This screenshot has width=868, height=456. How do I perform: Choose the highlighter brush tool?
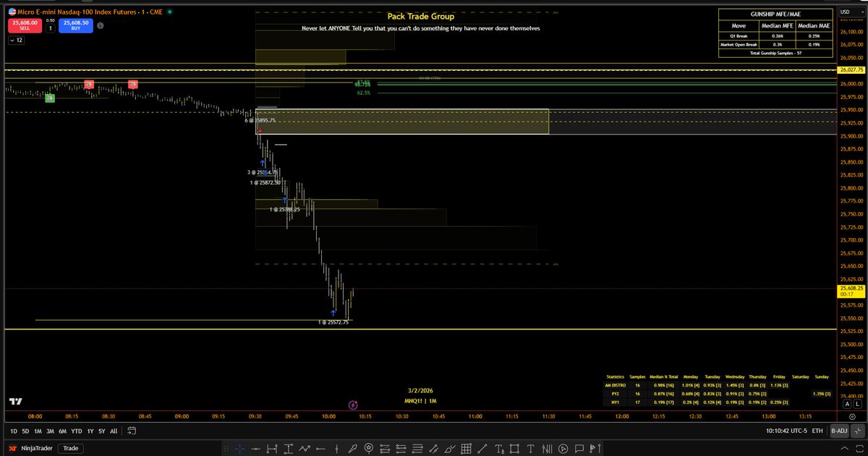pos(449,449)
